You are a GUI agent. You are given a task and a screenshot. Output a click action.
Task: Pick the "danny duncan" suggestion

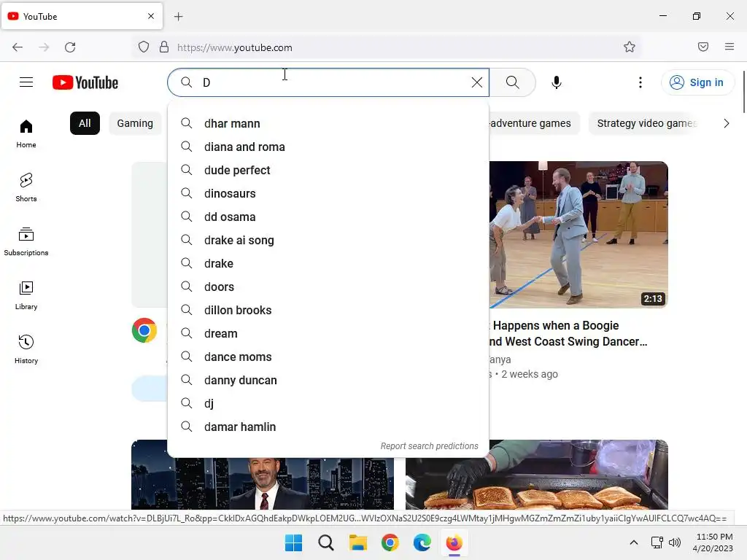(328, 380)
